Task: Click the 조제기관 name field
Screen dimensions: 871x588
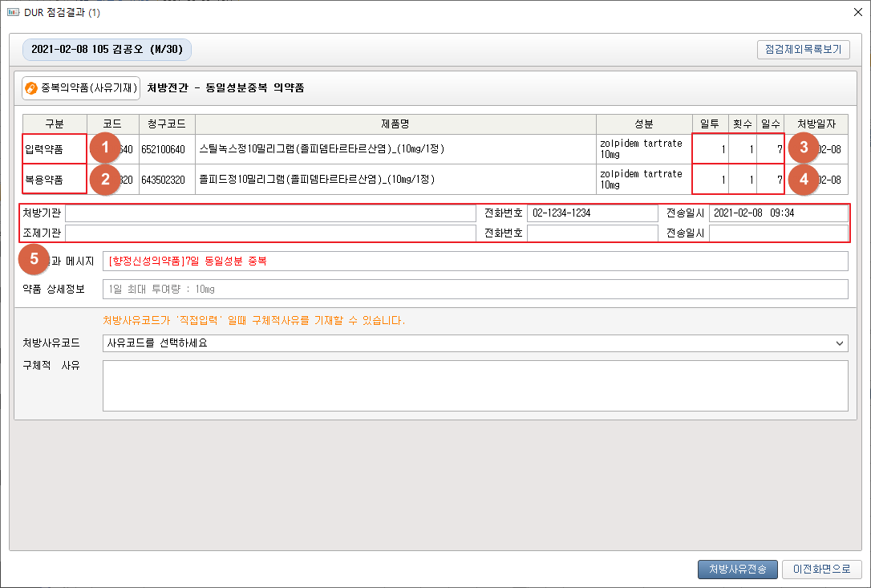Action: point(270,233)
